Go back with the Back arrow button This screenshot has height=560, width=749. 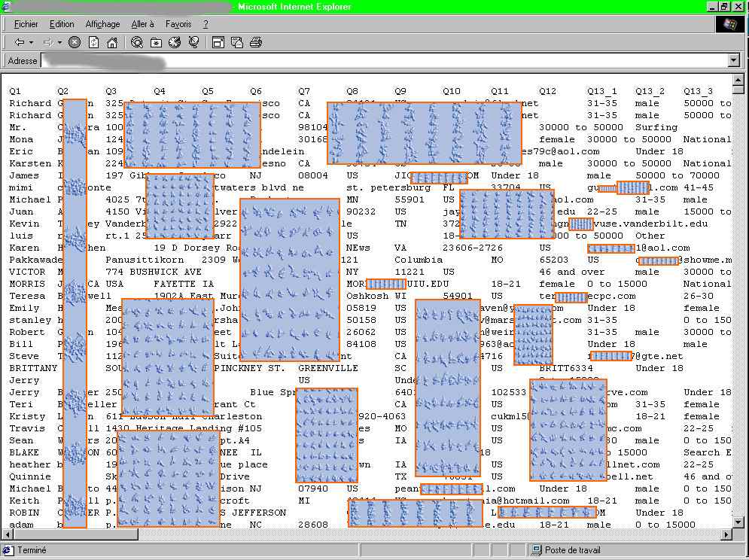tap(19, 42)
